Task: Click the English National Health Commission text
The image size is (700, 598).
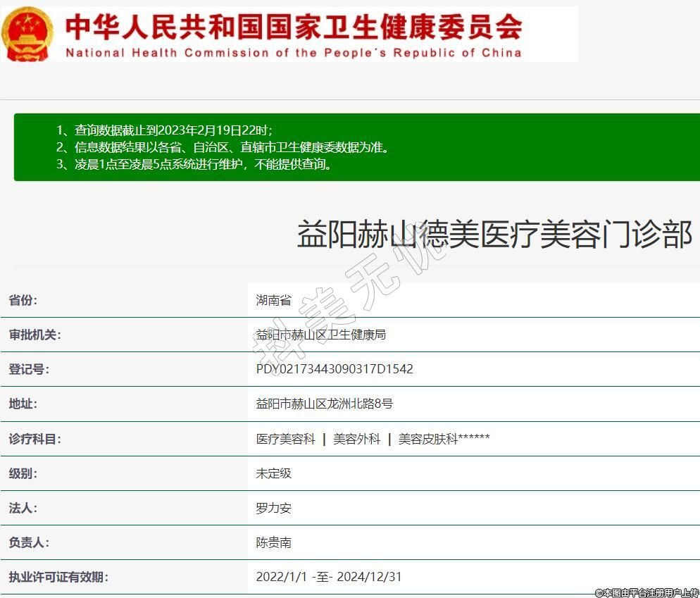Action: pyautogui.click(x=294, y=53)
